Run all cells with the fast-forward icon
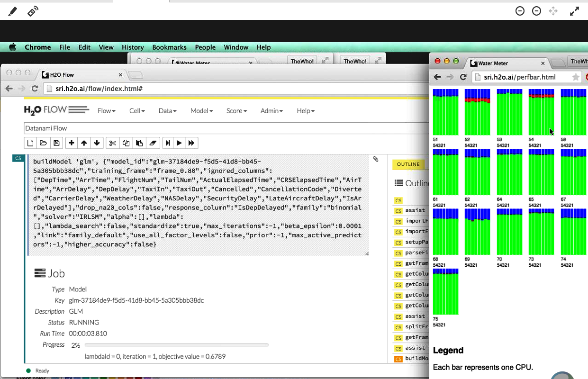Screen dimensions: 588x379 191,143
